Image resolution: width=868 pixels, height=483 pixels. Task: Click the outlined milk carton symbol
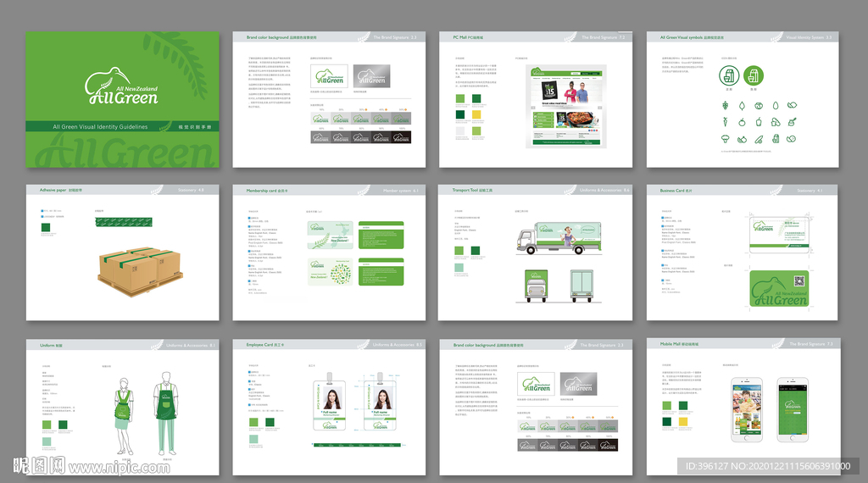click(x=728, y=75)
